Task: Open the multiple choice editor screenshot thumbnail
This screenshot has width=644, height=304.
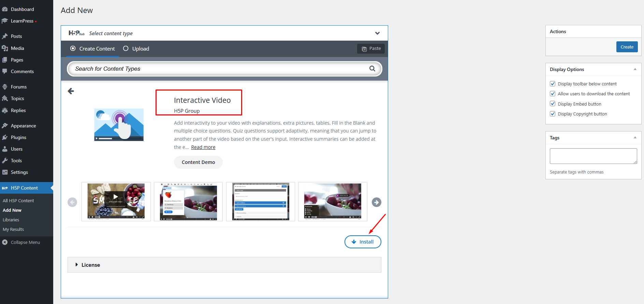Action: pos(261,202)
